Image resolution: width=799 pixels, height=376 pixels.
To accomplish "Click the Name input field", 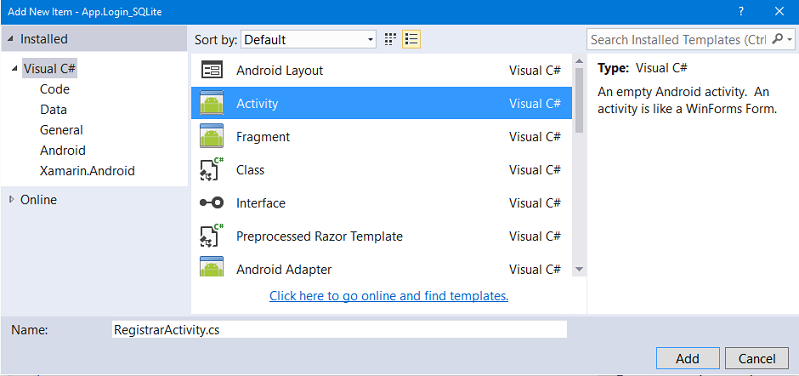I will click(x=339, y=329).
